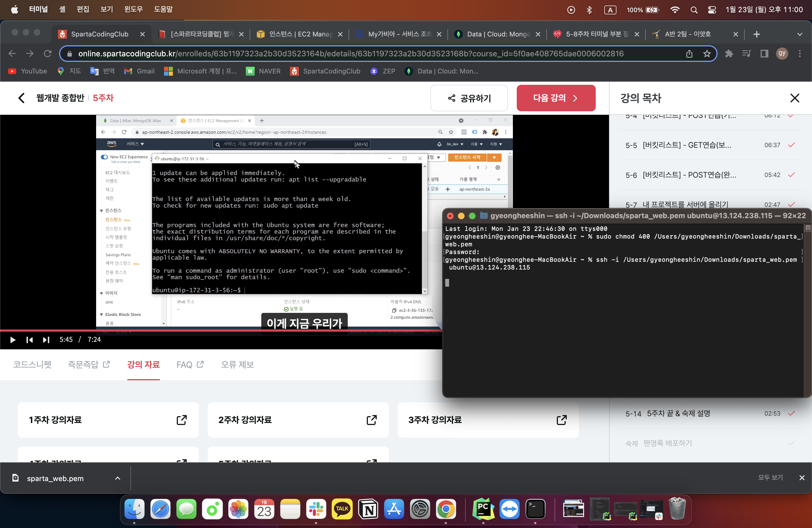Open YouTube bookmark
Image resolution: width=812 pixels, height=528 pixels.
coord(27,71)
